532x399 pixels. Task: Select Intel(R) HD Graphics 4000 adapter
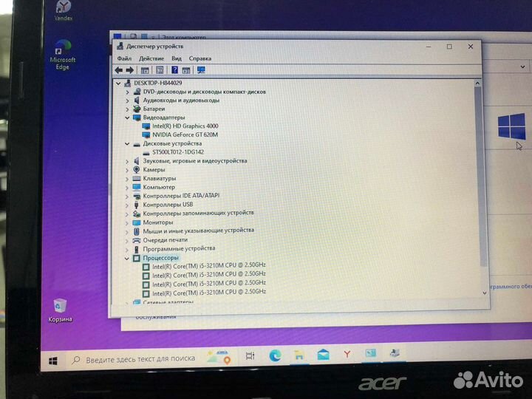tap(185, 126)
